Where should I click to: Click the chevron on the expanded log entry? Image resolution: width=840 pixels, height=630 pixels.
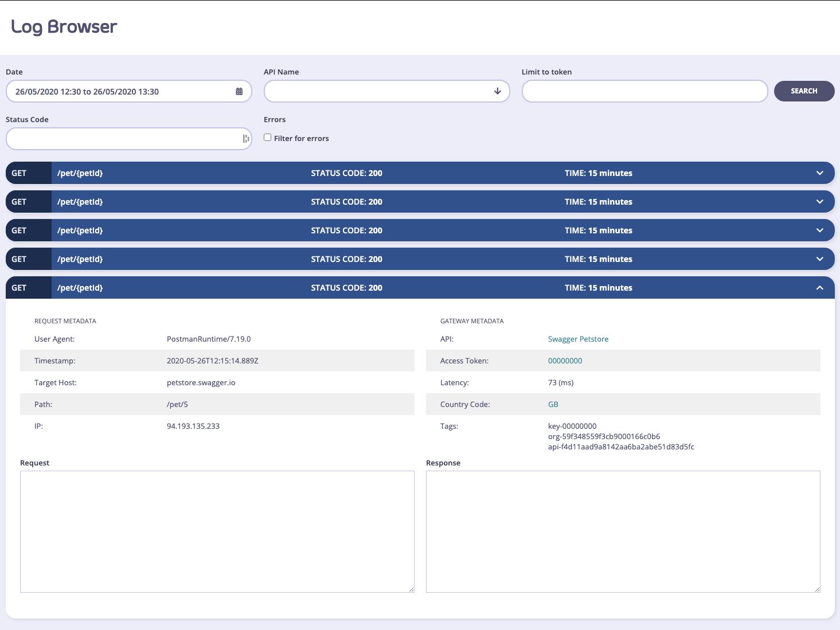819,287
